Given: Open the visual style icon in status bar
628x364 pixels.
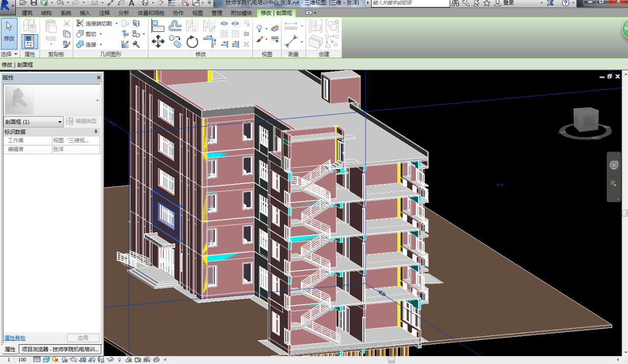Looking at the screenshot, I should tap(46, 360).
